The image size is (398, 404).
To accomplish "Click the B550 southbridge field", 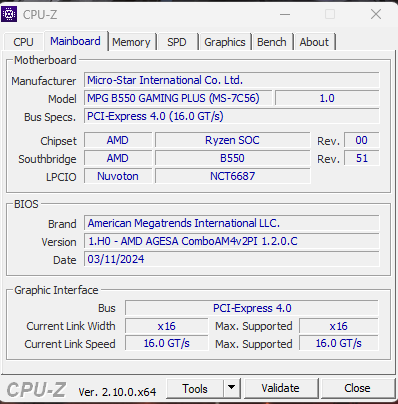I will point(233,158).
